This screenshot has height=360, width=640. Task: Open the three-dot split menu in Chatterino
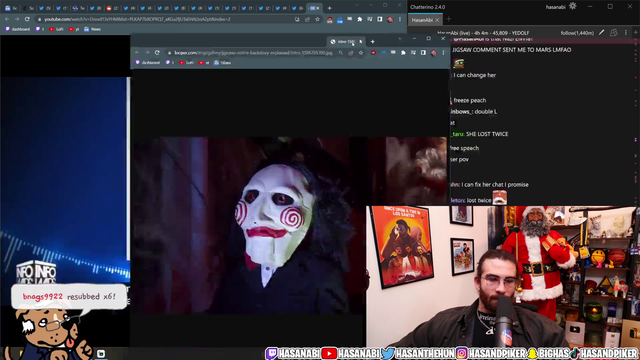click(x=626, y=33)
